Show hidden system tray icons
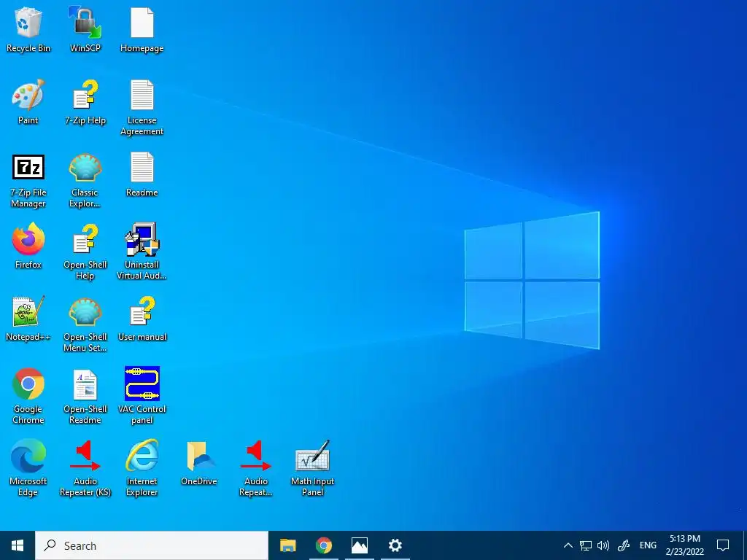Screen dimensions: 747x560 [568, 545]
